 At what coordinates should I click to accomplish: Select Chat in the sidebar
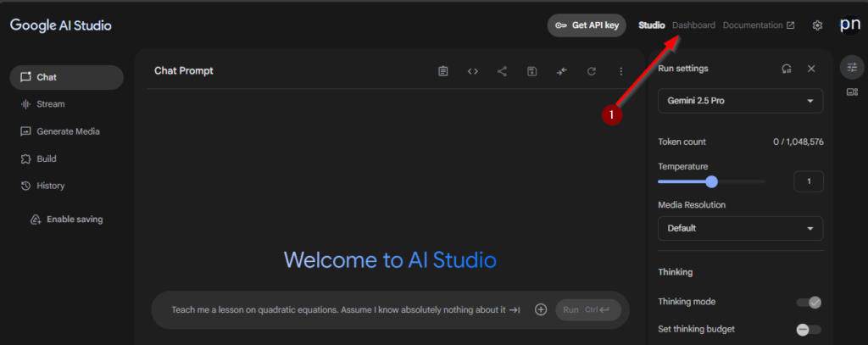coord(66,77)
